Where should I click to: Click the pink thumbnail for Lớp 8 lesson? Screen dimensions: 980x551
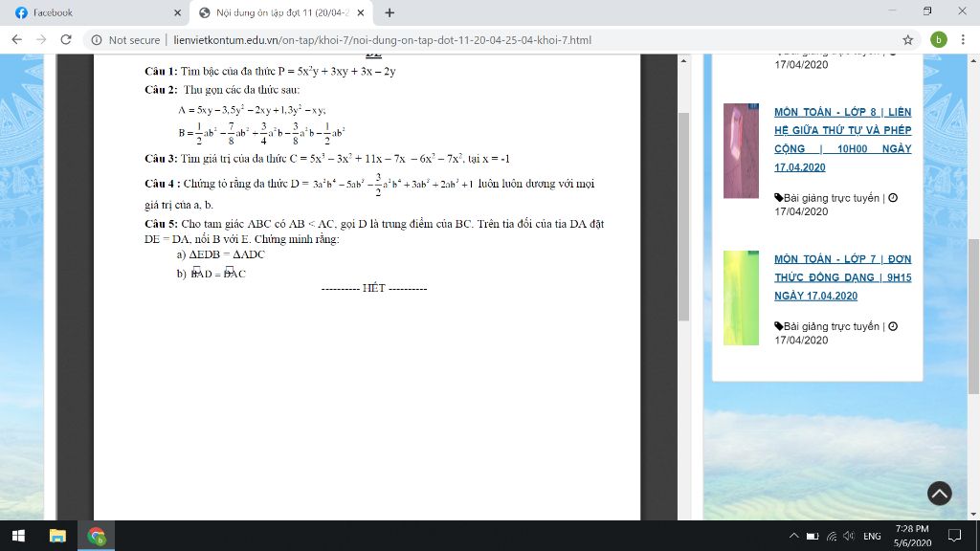click(742, 150)
